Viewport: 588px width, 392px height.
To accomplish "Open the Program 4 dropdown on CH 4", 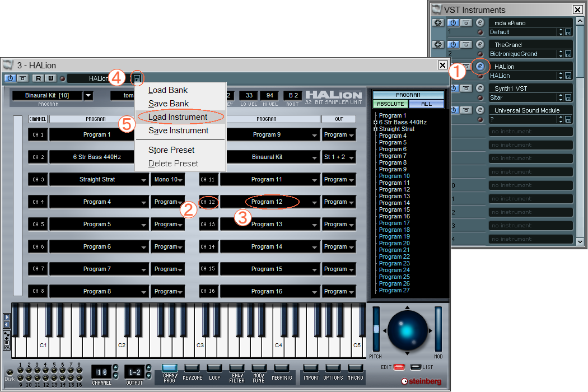I will [143, 202].
